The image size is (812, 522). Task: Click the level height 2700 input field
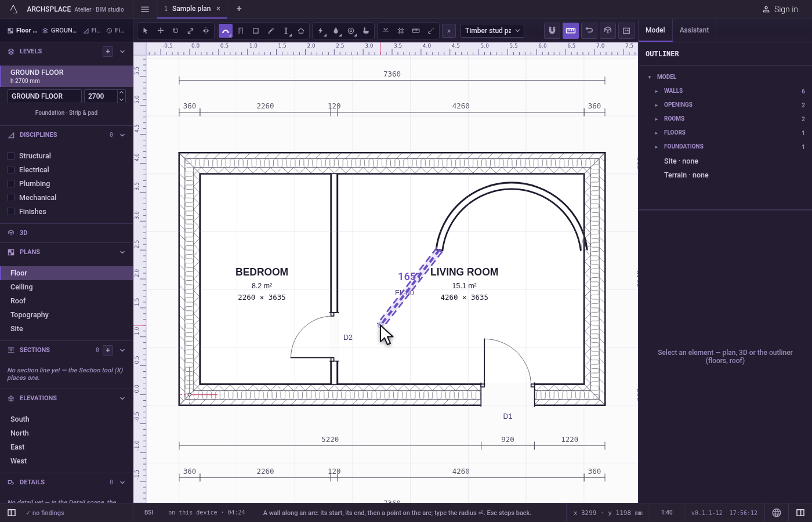[x=101, y=96]
